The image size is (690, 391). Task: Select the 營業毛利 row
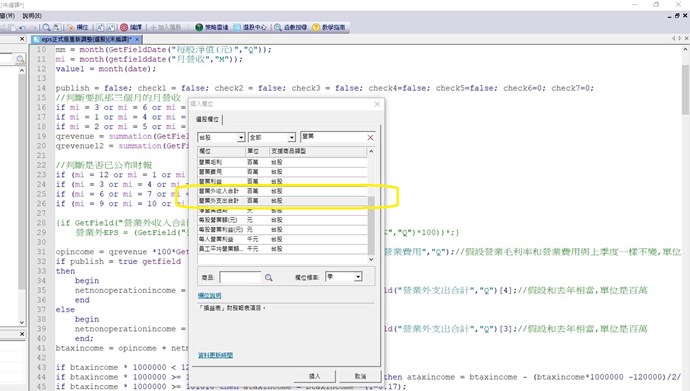point(282,162)
